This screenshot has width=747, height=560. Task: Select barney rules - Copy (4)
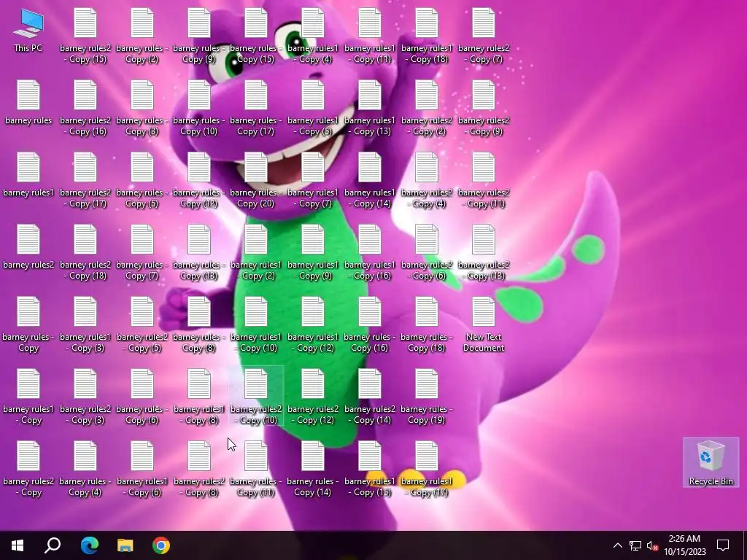pyautogui.click(x=85, y=469)
